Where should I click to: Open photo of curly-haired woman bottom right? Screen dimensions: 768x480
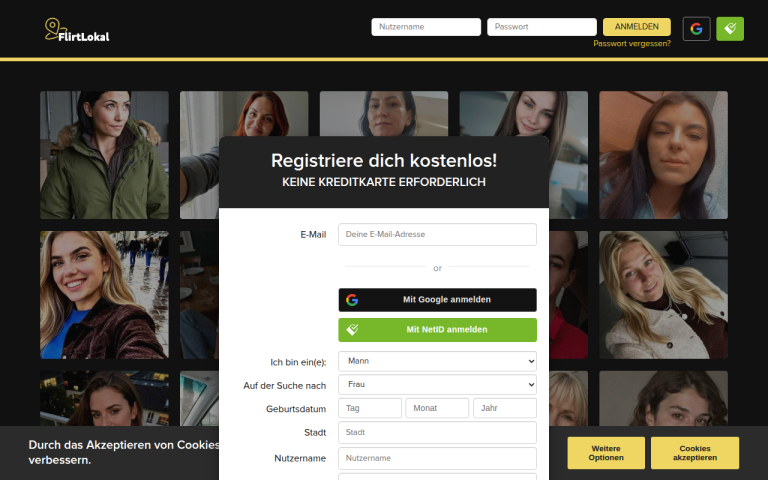click(x=663, y=398)
